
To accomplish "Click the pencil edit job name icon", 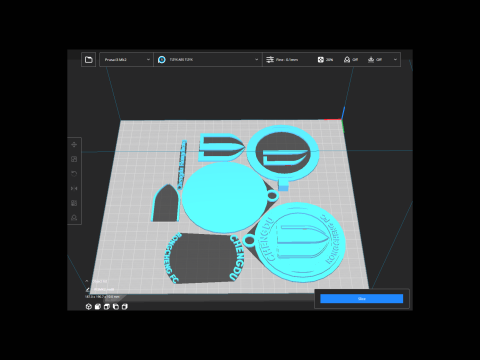I will coord(88,289).
